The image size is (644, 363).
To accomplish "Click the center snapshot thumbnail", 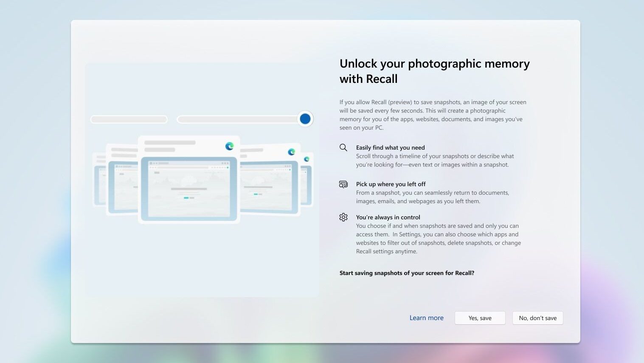I will click(x=189, y=179).
